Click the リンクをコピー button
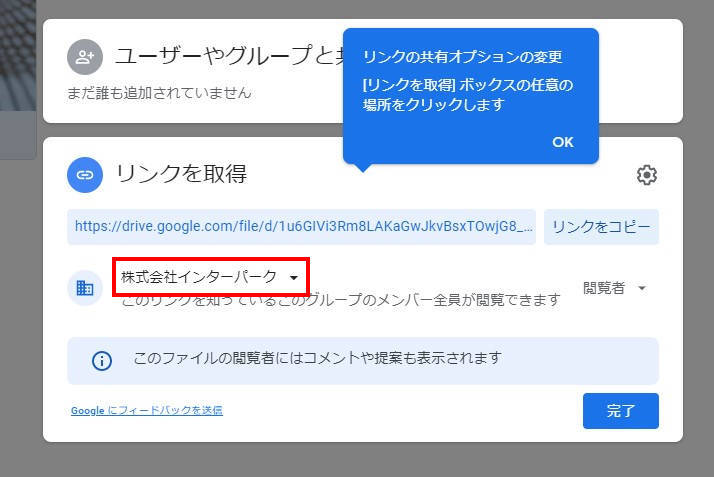The image size is (714, 477). (601, 227)
